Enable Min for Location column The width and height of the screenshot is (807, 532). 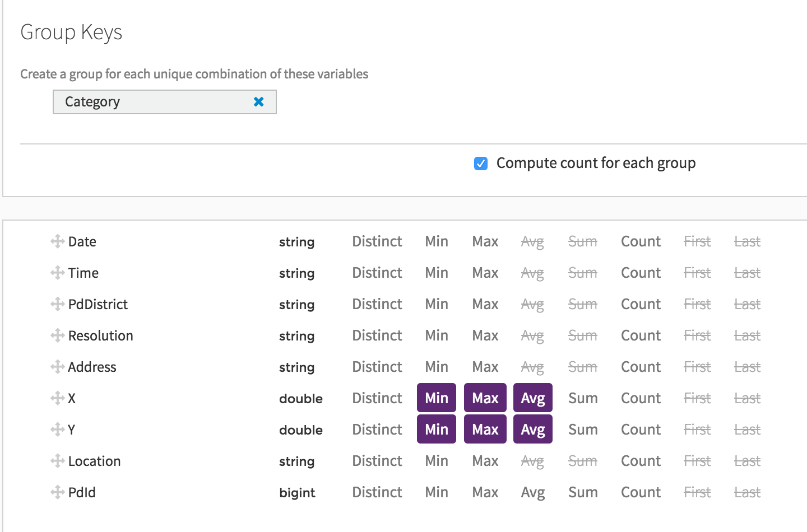coord(437,461)
